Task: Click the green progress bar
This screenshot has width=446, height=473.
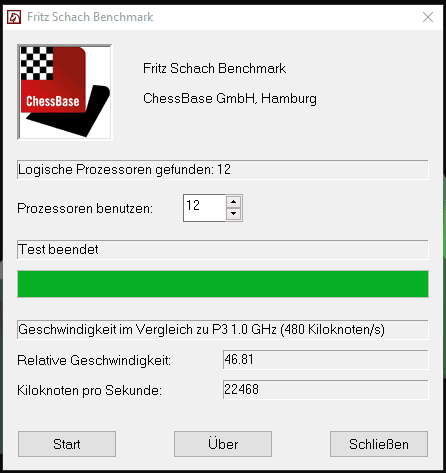Action: [223, 284]
